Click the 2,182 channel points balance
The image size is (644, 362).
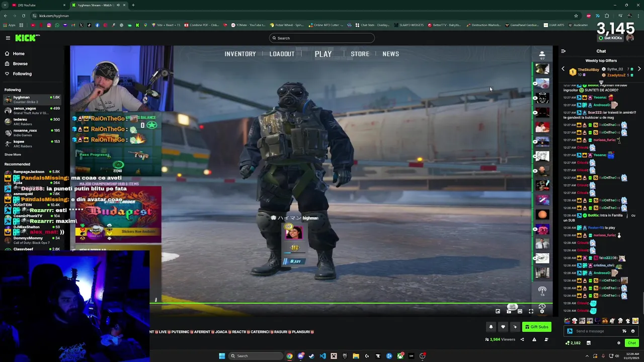[573, 343]
